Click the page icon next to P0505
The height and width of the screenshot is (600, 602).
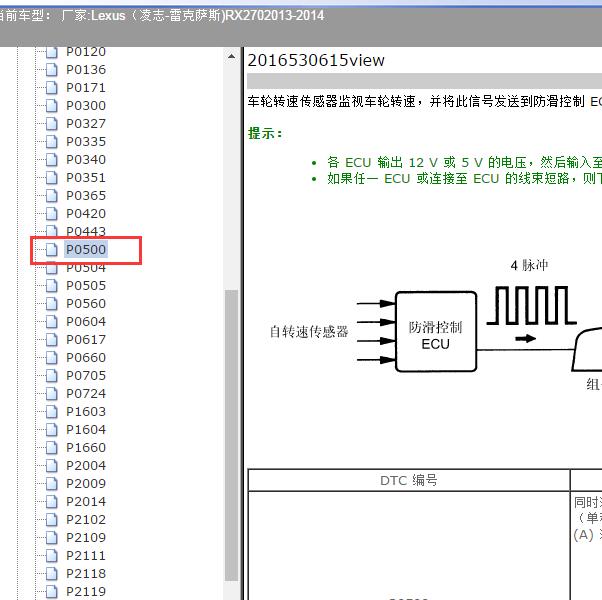(x=51, y=286)
